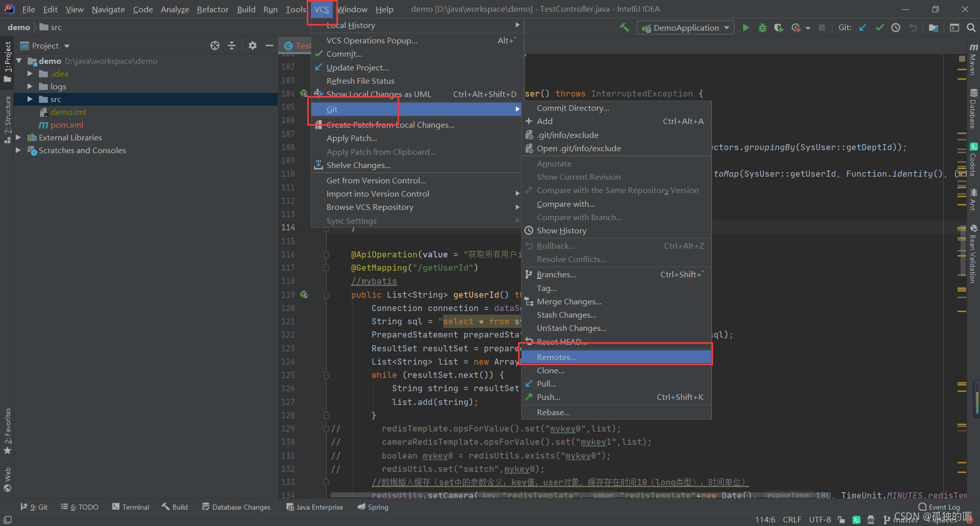Viewport: 980px width, 526px height.
Task: Choose Stash Changes... menu entry
Action: (616, 315)
